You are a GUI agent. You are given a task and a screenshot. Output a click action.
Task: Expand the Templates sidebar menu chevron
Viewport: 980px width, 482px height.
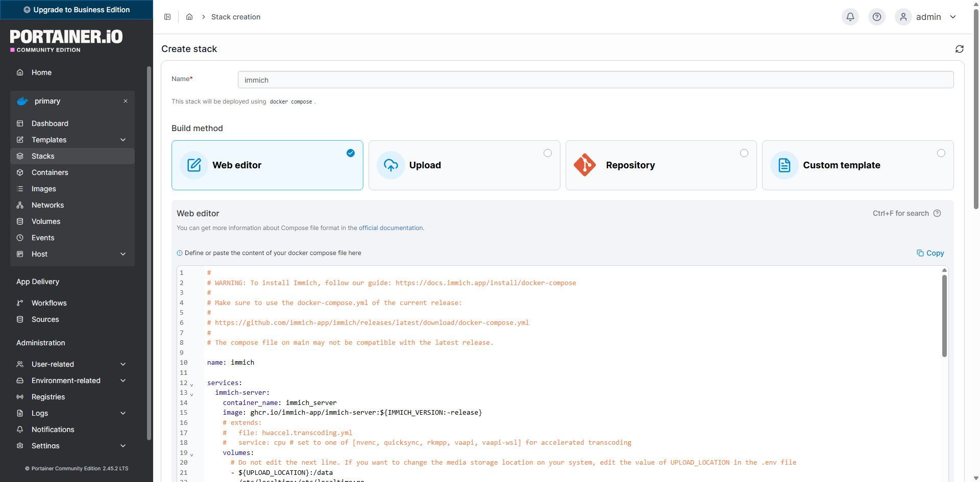tap(123, 140)
